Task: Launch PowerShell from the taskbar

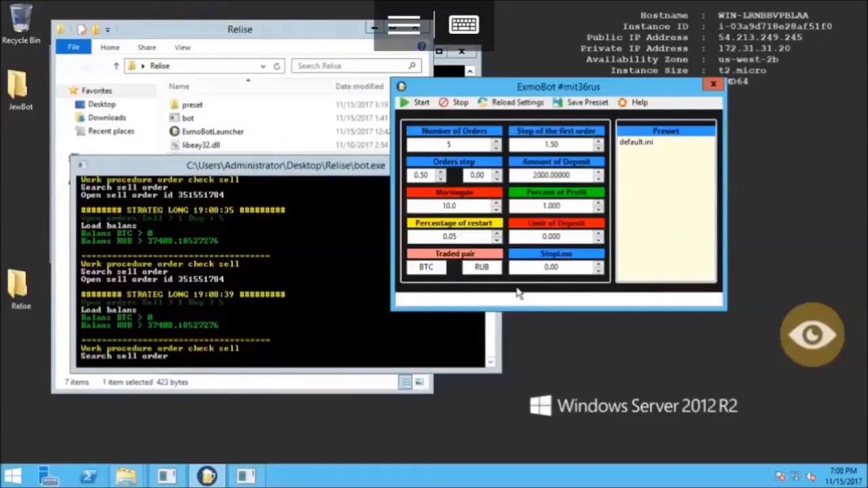Action: click(88, 476)
